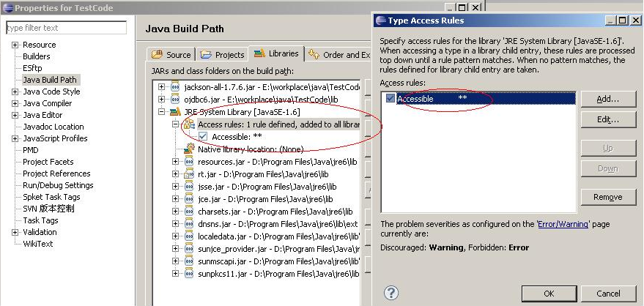Switch to the Source tab
644x306 pixels.
171,55
